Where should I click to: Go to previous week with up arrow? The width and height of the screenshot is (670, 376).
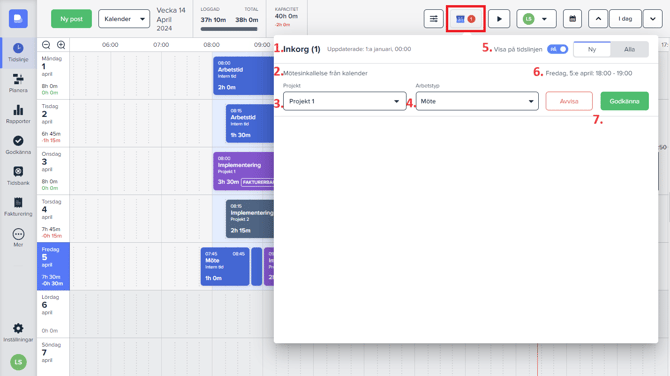[598, 19]
